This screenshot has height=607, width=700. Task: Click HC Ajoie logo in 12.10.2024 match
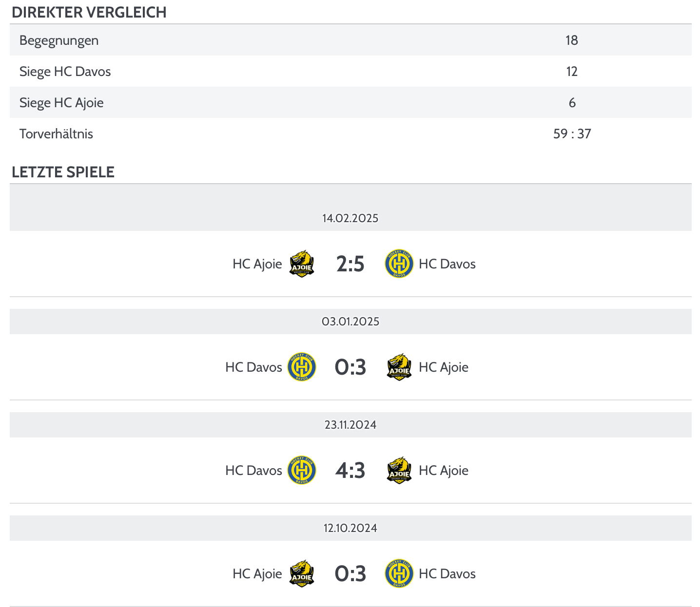point(302,574)
